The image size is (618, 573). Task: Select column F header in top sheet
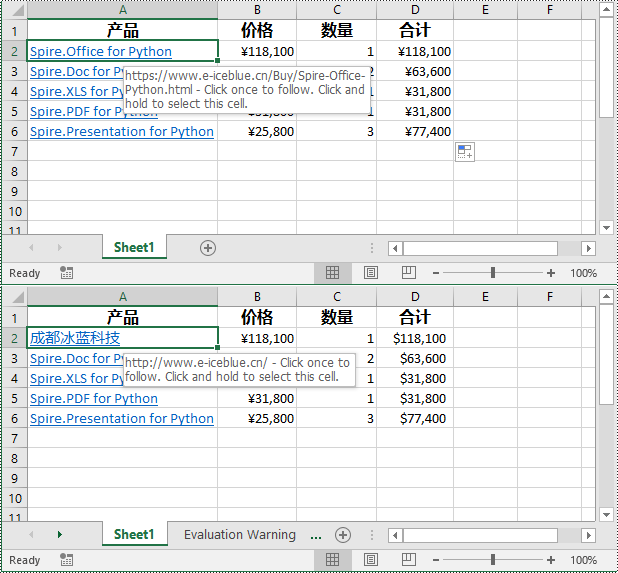(549, 10)
